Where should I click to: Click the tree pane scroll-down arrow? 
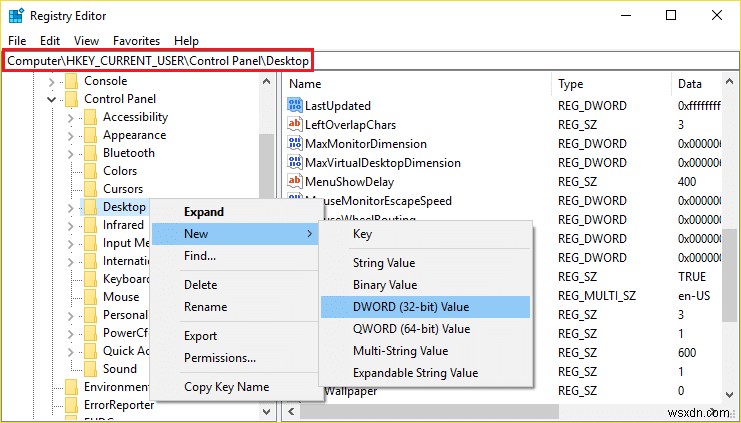coord(267,412)
